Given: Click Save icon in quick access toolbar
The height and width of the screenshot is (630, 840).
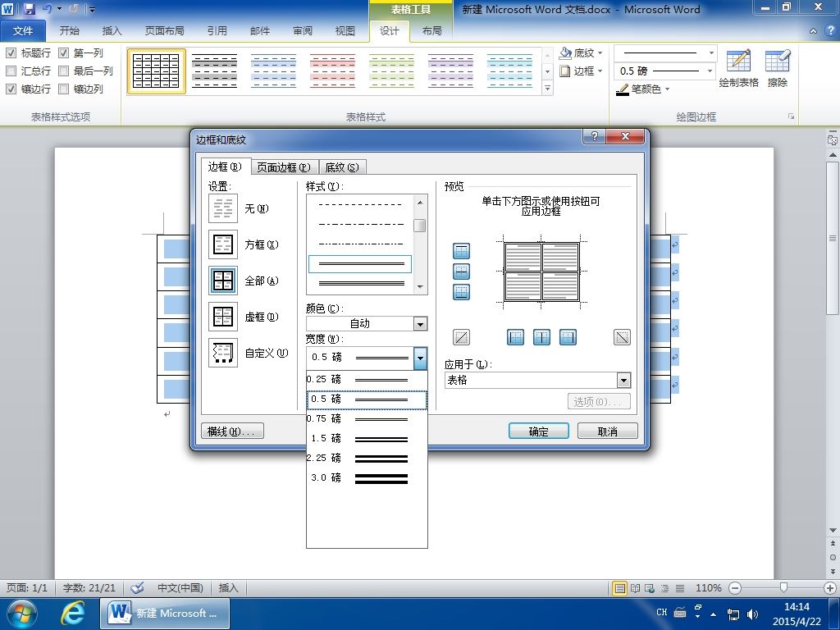Looking at the screenshot, I should tap(29, 9).
